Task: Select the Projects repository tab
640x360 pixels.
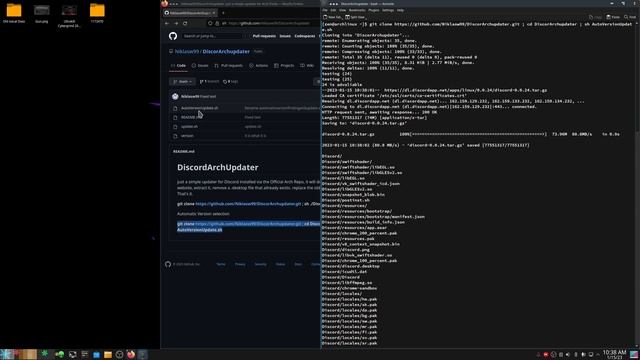Action: (x=284, y=65)
